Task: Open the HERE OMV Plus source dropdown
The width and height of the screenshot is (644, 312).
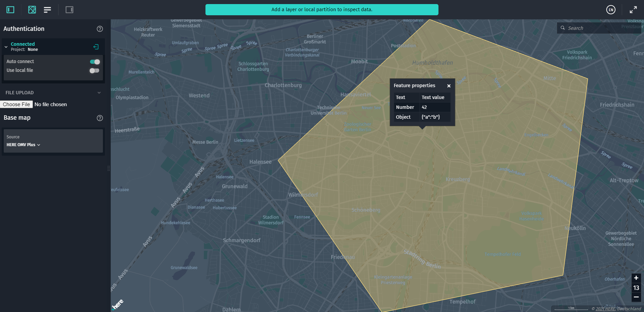Action: click(23, 144)
